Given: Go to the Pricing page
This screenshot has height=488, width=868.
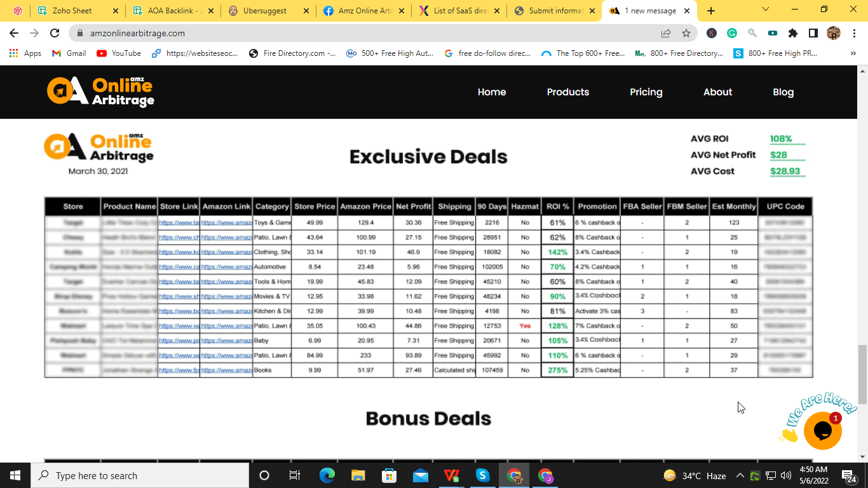Looking at the screenshot, I should click(x=646, y=92).
